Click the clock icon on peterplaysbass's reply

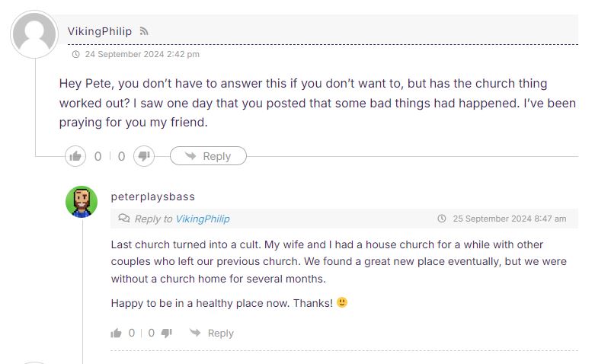pyautogui.click(x=442, y=219)
